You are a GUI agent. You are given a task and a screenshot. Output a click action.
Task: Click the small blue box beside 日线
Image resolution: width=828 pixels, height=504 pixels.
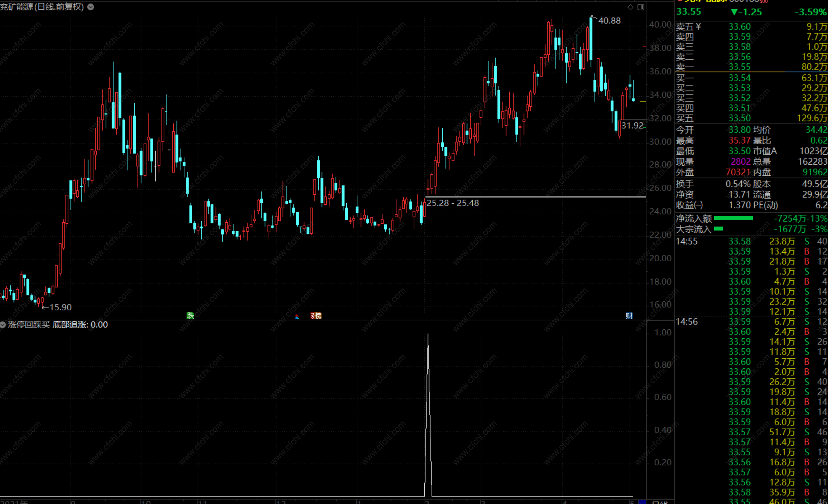(x=642, y=502)
